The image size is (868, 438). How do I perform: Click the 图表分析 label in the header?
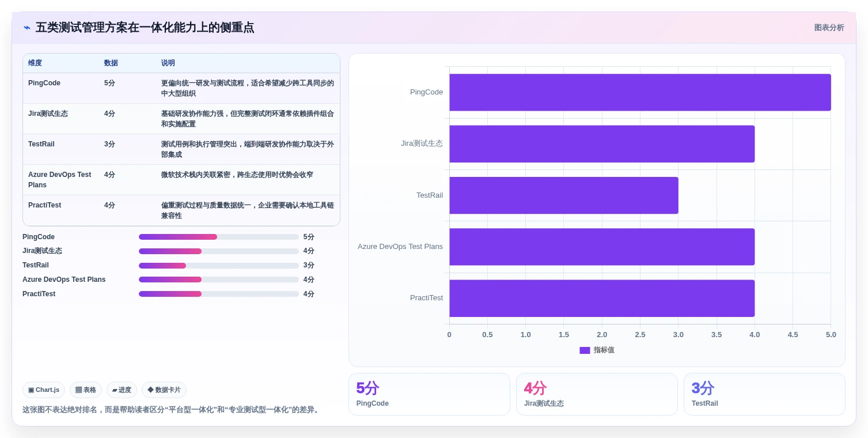tap(829, 28)
